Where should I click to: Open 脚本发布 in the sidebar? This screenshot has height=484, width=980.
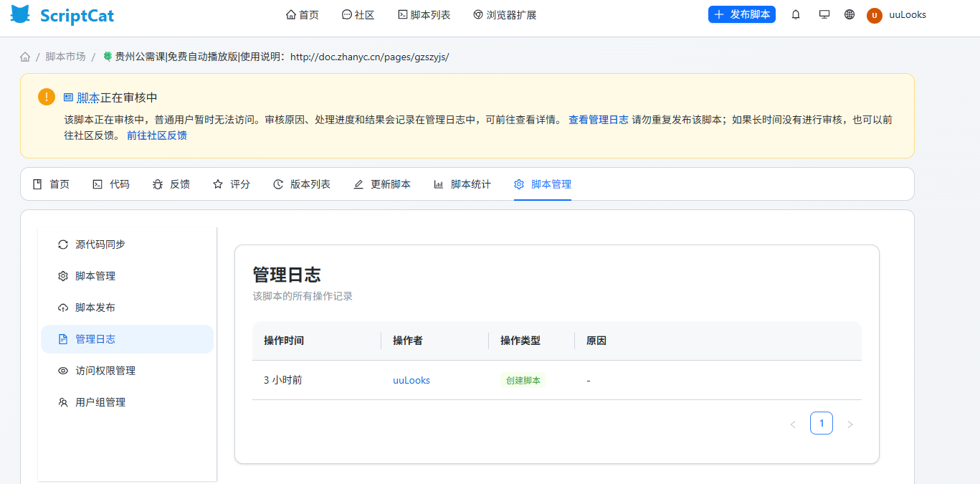click(127, 308)
